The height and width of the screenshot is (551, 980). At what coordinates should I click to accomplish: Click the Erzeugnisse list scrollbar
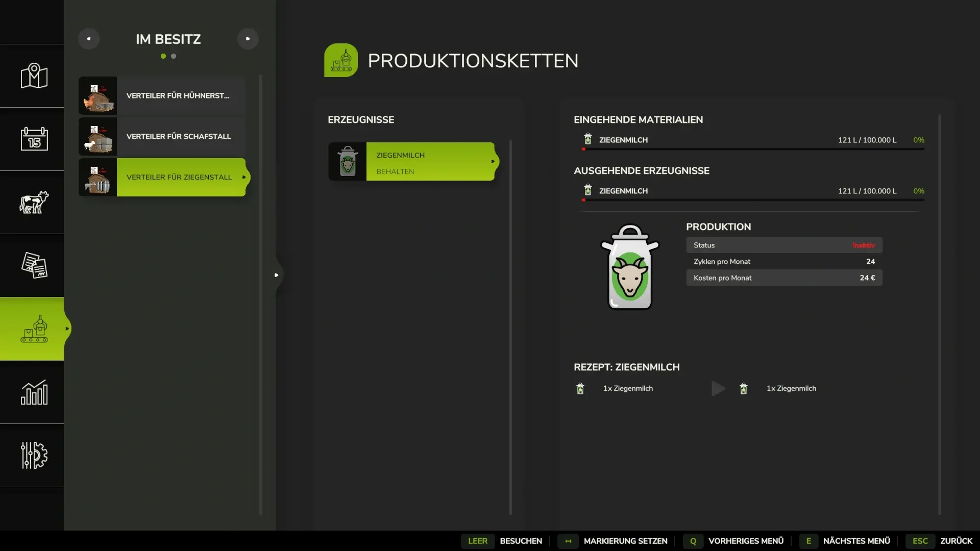[510, 327]
